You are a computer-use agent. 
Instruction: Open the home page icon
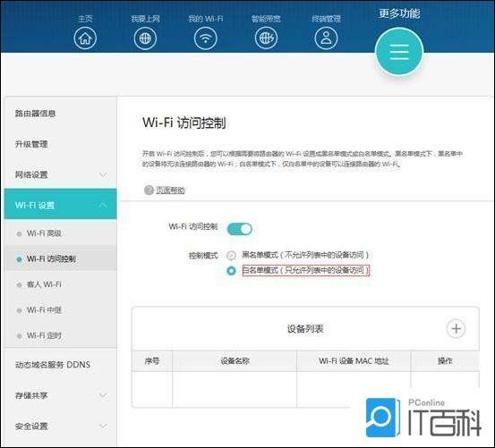click(x=85, y=38)
